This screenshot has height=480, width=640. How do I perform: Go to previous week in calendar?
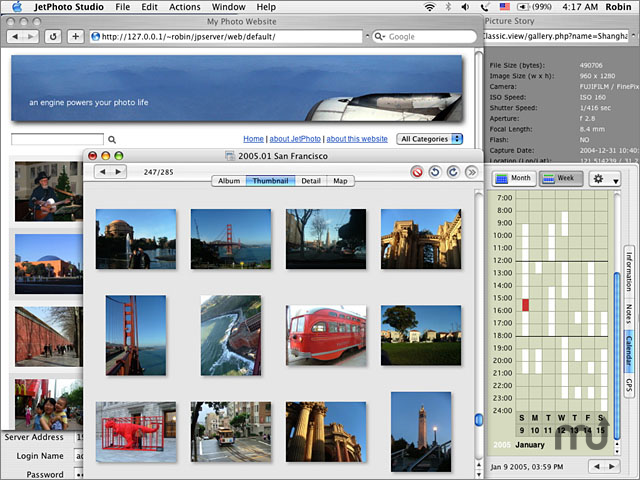597,467
